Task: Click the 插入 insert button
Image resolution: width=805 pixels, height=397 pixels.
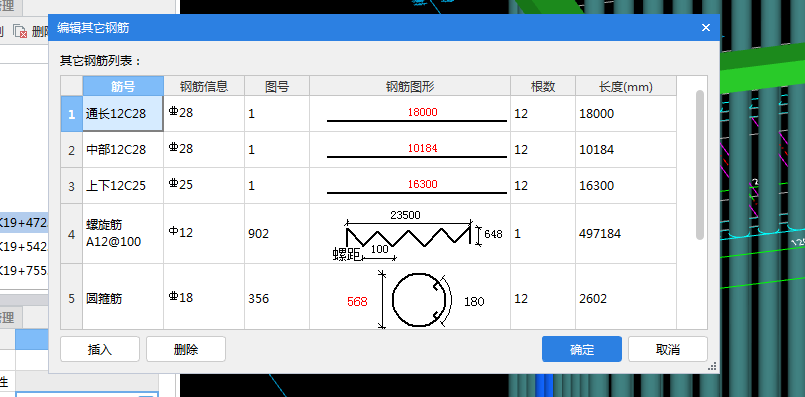Action: click(100, 349)
